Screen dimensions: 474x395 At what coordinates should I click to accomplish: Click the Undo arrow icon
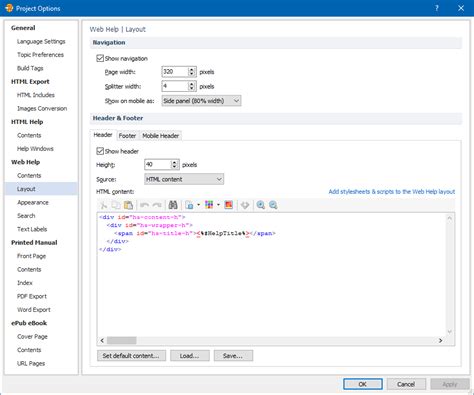144,205
